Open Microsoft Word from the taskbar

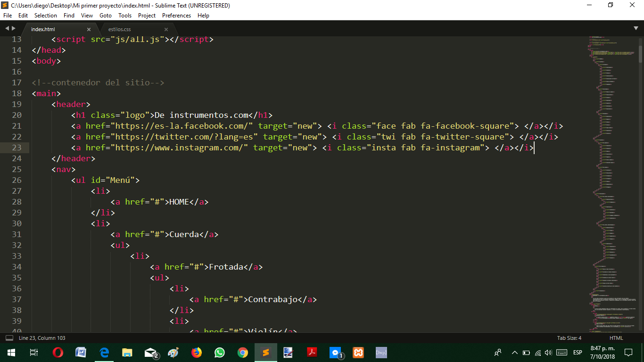[81, 352]
